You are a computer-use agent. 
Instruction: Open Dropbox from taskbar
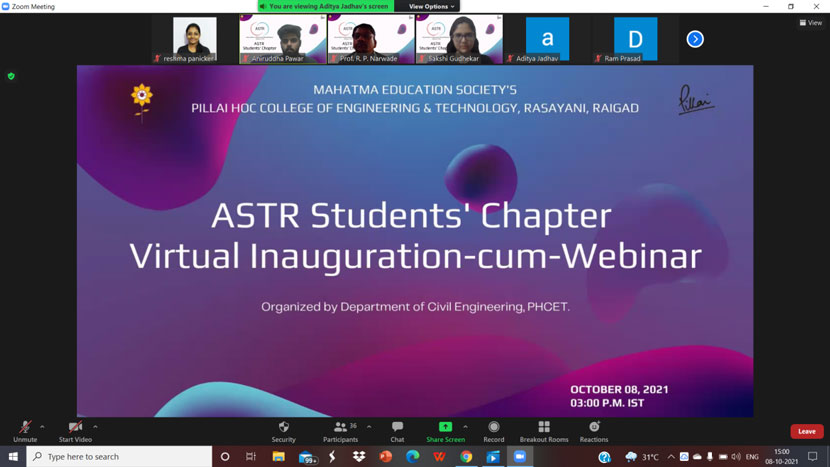pos(359,456)
